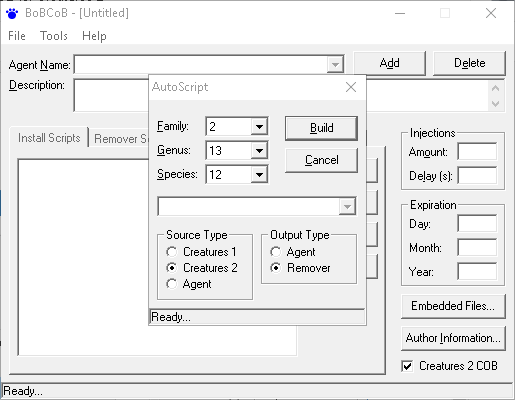Select Creatures 2 source type
The image size is (515, 400).
(x=202, y=268)
